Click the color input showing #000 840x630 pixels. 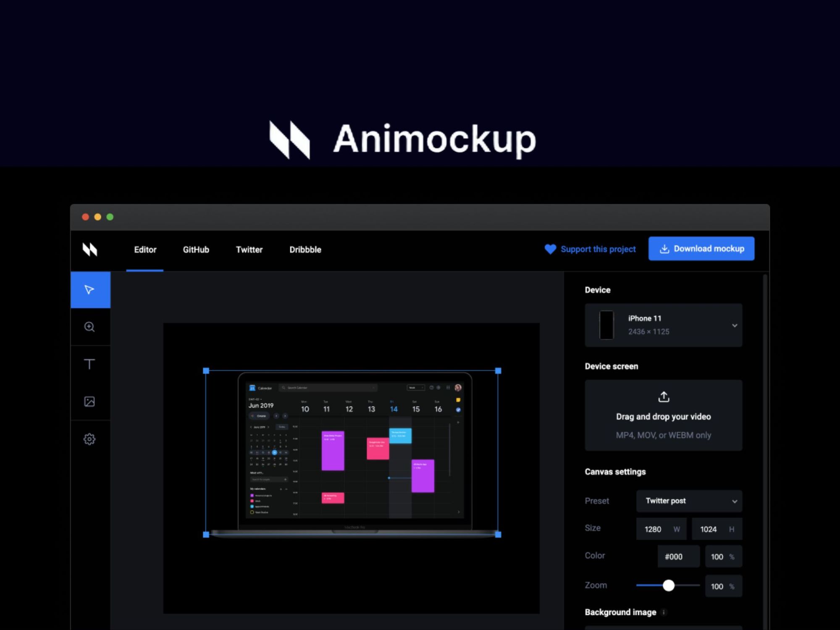click(x=678, y=556)
